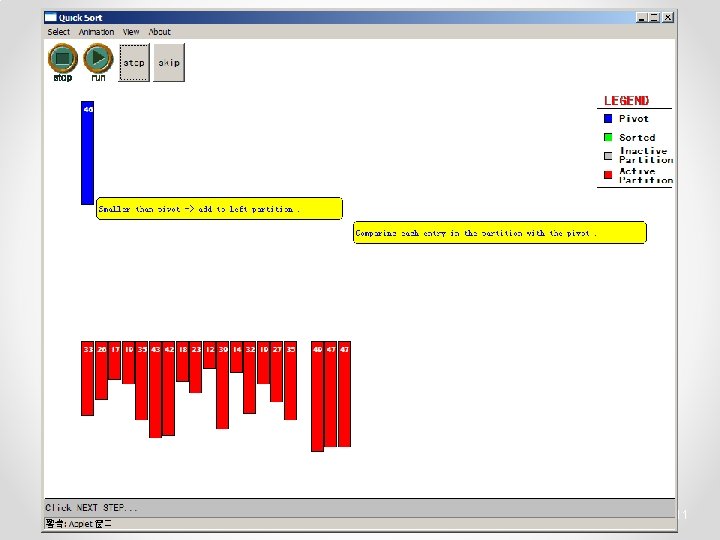Click the red bar labeled 14
This screenshot has height=540, width=720.
[x=236, y=357]
